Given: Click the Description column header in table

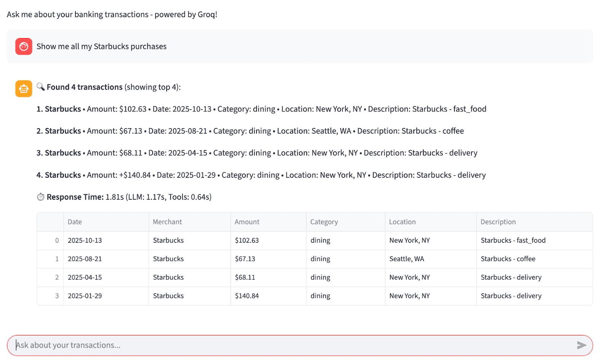Looking at the screenshot, I should [498, 222].
